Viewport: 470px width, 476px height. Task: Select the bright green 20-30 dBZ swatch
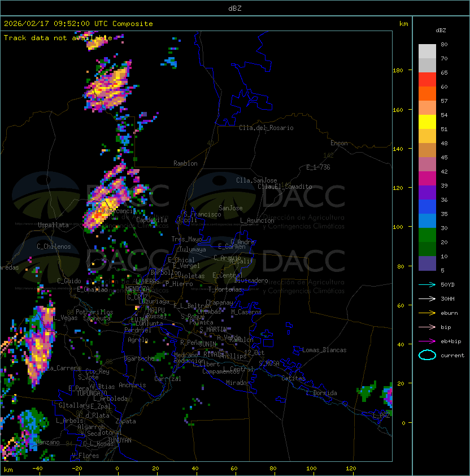(427, 235)
